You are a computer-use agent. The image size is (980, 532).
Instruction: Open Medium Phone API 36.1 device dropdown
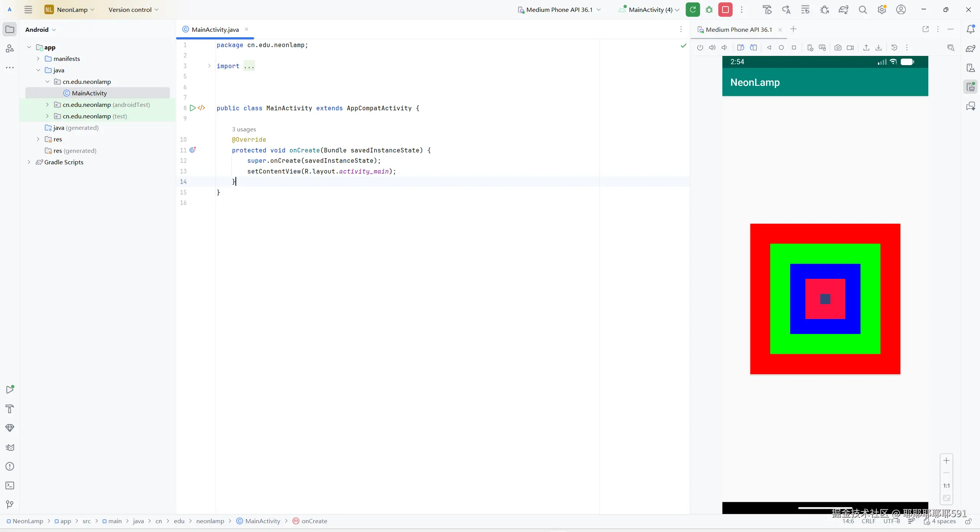pyautogui.click(x=559, y=10)
